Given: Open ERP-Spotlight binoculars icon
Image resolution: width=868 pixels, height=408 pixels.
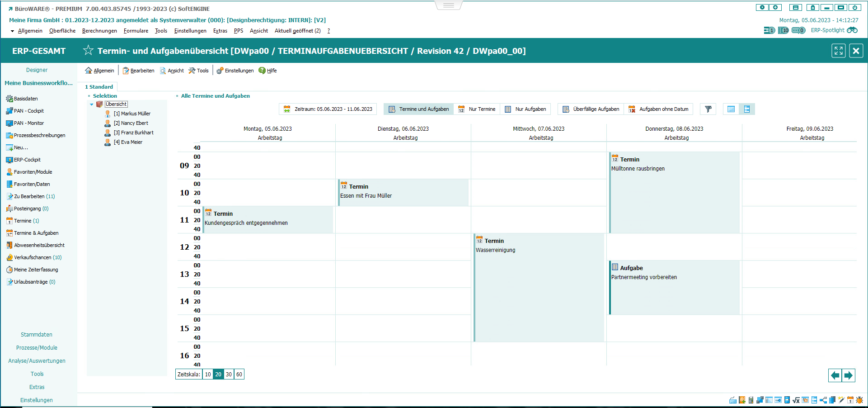Looking at the screenshot, I should [852, 30].
